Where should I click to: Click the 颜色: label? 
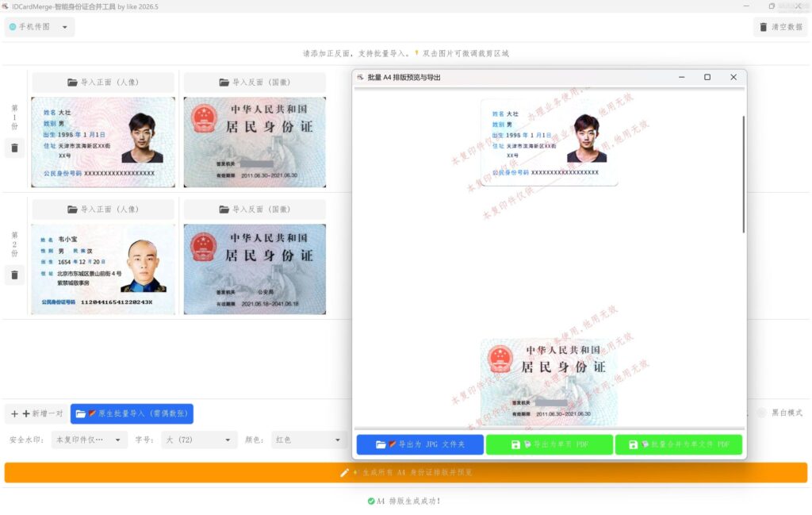point(255,440)
